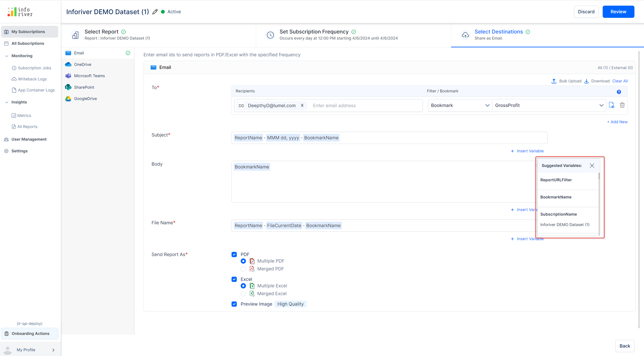Open All Subscriptions in sidebar
This screenshot has width=644, height=356.
(x=28, y=43)
